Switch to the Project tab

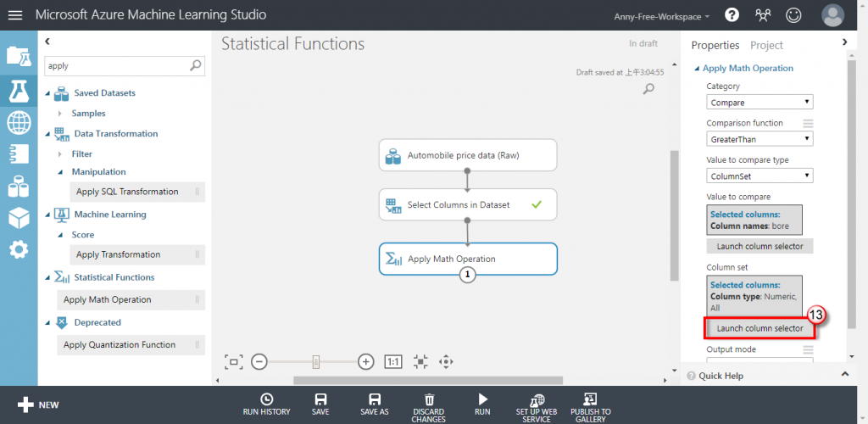(x=766, y=46)
